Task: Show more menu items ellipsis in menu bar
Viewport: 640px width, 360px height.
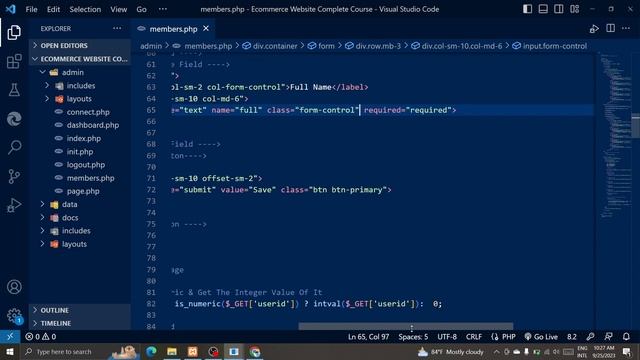Action: click(x=162, y=9)
